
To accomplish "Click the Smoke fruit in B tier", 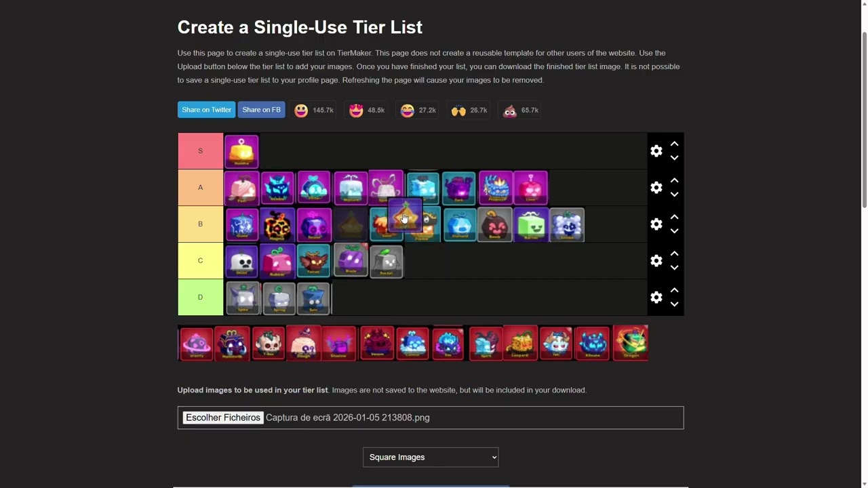I will pyautogui.click(x=567, y=224).
